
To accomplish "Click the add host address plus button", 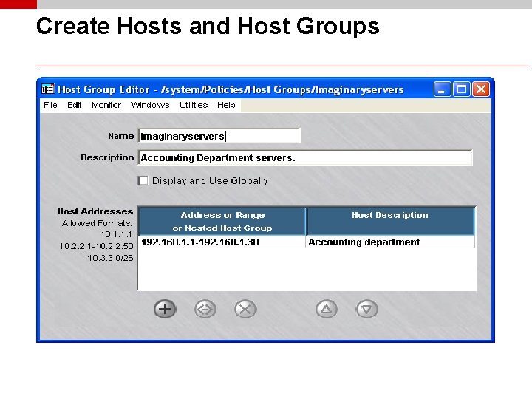I will click(165, 309).
